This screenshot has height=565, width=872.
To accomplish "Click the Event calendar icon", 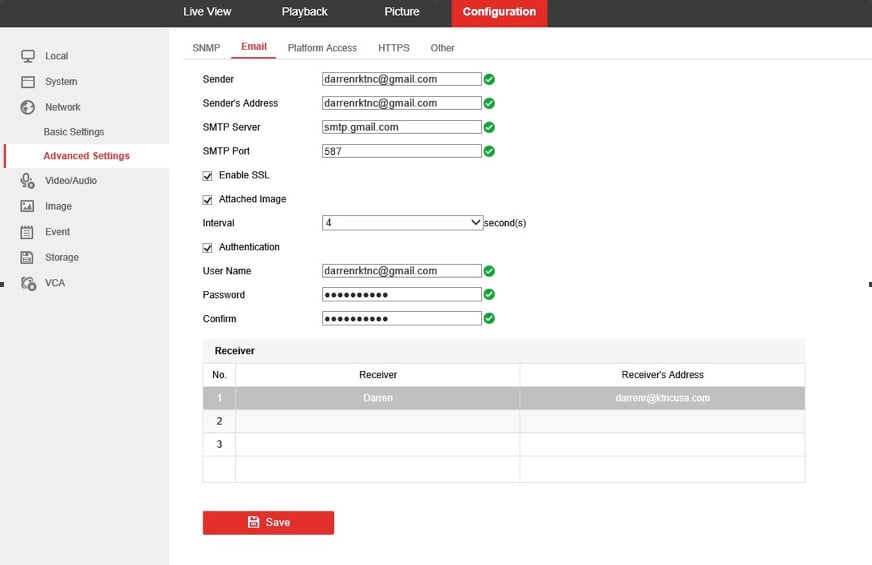I will (28, 232).
